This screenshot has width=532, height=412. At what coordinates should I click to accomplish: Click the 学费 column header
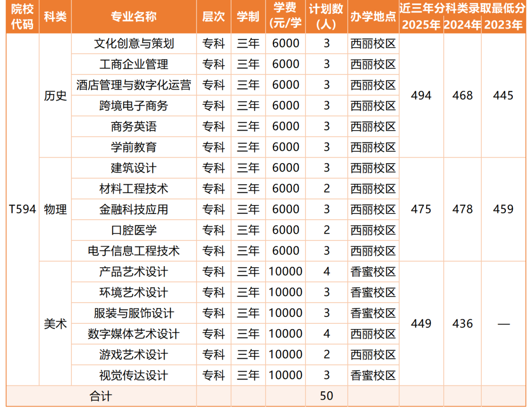pyautogui.click(x=286, y=16)
